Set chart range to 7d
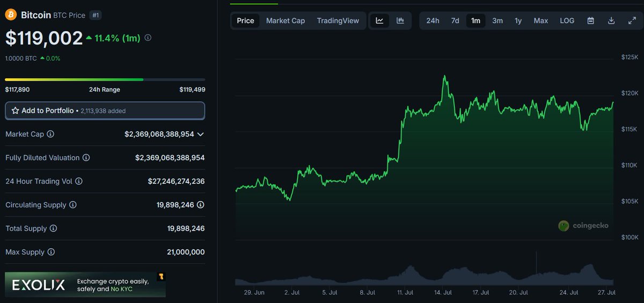The image size is (644, 303). [x=455, y=20]
